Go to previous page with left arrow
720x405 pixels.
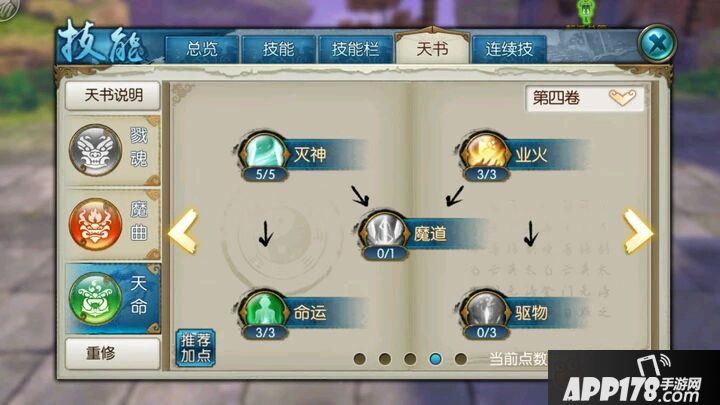pyautogui.click(x=183, y=231)
